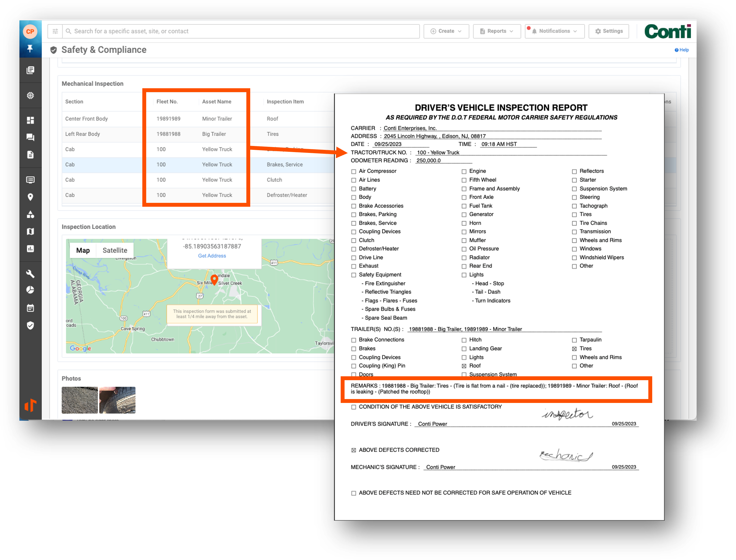
Task: Open the first road surface photo
Action: click(80, 400)
